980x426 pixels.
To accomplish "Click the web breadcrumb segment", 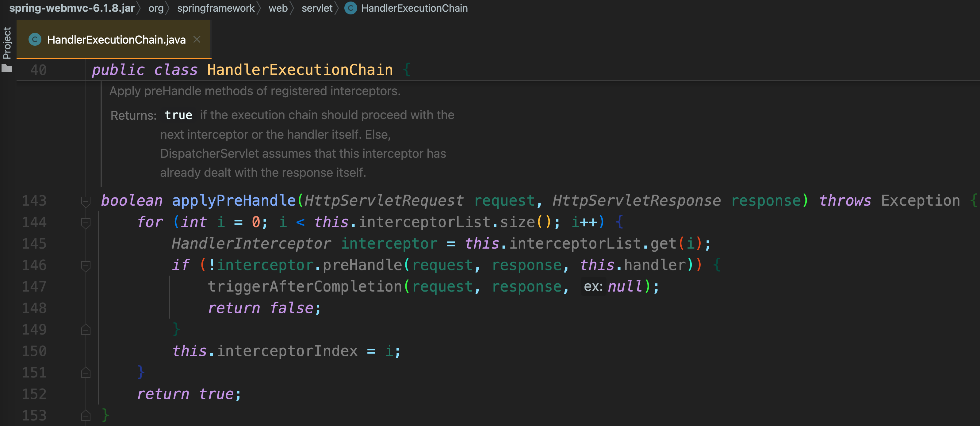I will [278, 8].
